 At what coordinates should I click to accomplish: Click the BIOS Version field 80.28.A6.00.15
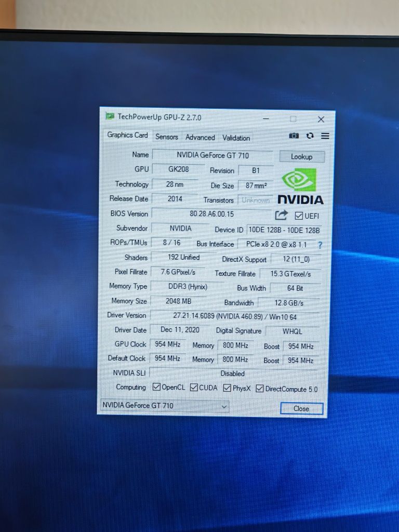pos(212,214)
